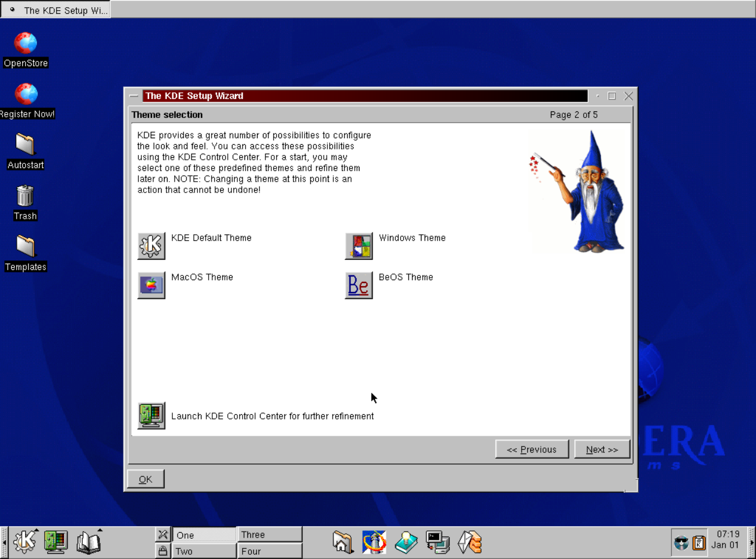Open the Trash desktop icon
Image resolution: width=756 pixels, height=559 pixels.
tap(25, 202)
